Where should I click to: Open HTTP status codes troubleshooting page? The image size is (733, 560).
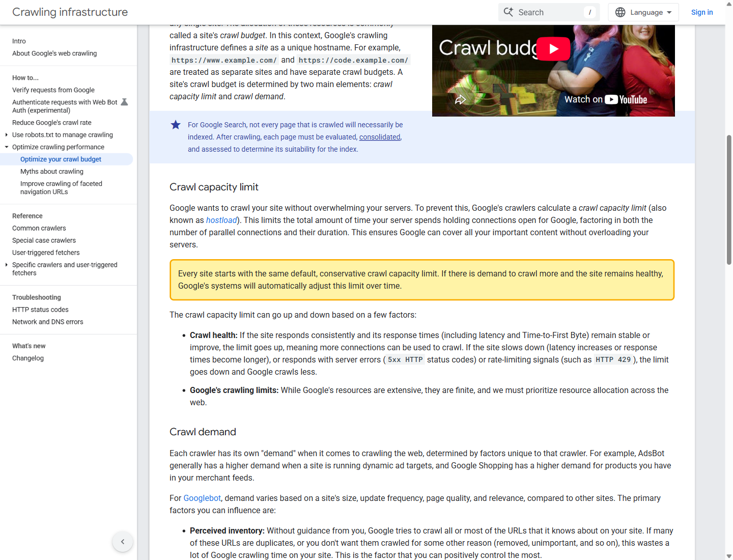pos(40,310)
